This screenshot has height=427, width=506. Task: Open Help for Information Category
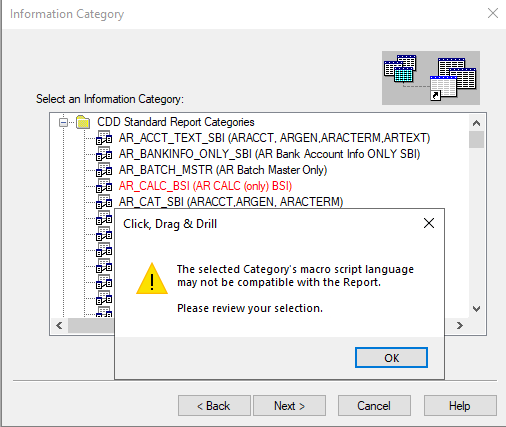(460, 406)
